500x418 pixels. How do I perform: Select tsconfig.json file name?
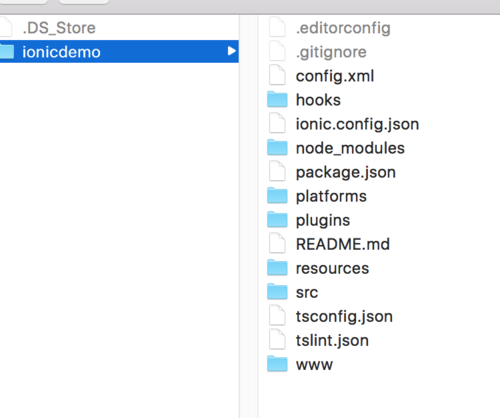coord(344,316)
